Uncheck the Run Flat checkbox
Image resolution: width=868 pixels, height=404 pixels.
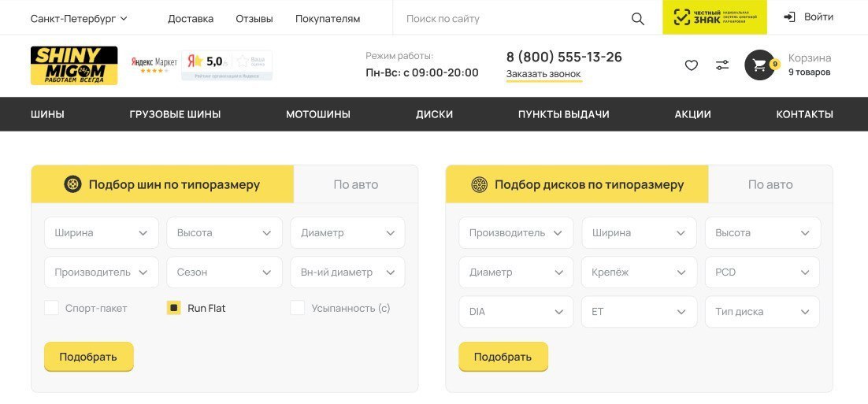click(174, 308)
